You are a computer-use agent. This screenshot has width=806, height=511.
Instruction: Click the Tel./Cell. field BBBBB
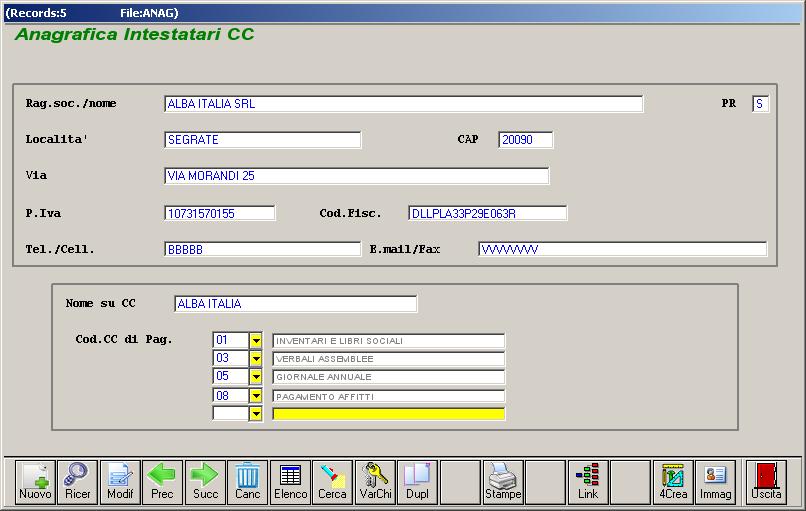(263, 249)
